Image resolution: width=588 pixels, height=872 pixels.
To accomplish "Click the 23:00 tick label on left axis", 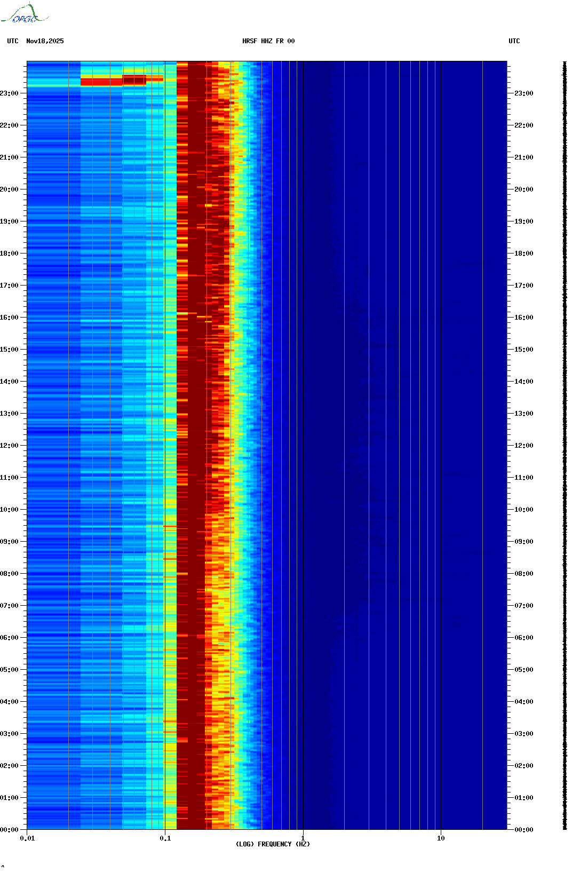I will (9, 93).
